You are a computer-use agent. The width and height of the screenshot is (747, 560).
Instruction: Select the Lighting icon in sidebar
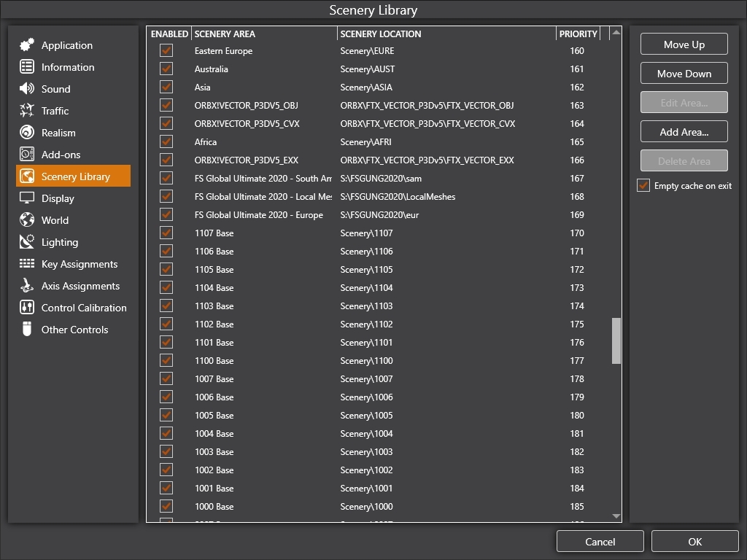(x=27, y=242)
